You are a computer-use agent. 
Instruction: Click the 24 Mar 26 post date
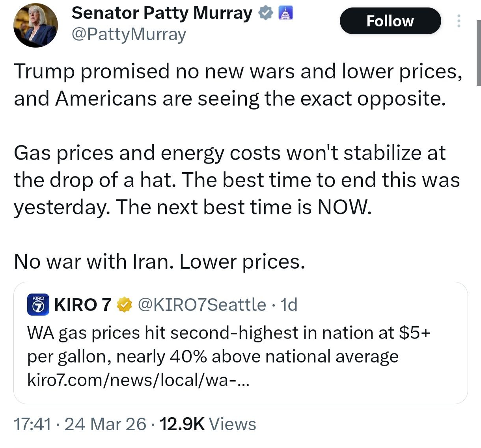[x=105, y=424]
